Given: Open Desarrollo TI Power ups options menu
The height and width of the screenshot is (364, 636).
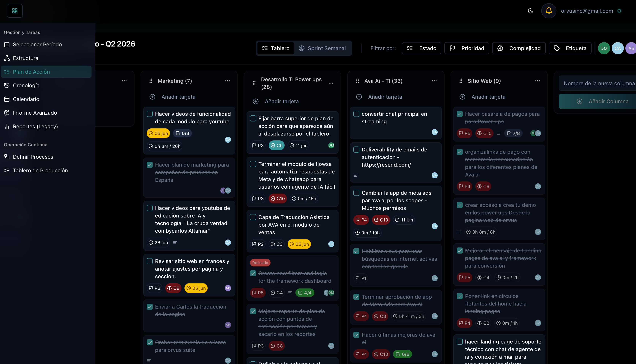Looking at the screenshot, I should 331,83.
